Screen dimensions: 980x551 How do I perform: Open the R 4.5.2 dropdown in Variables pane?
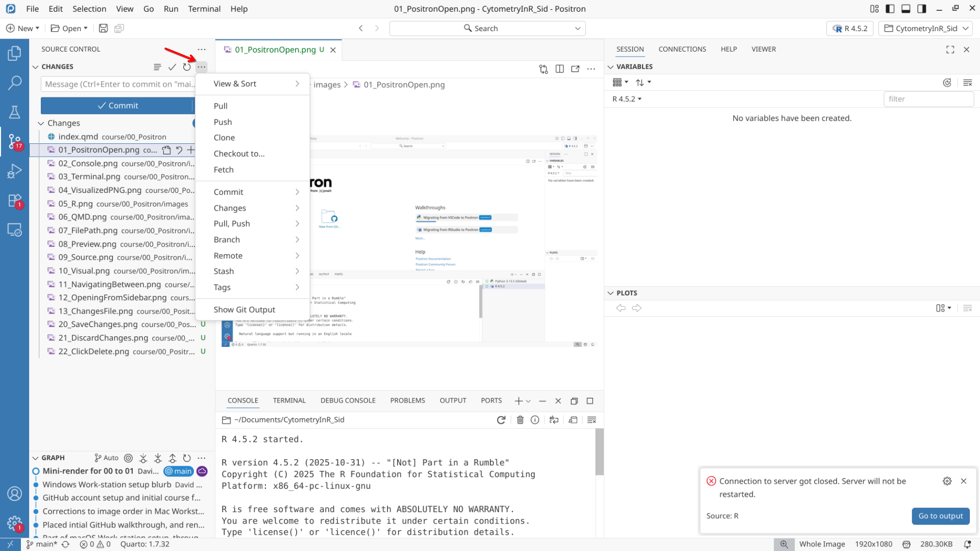pyautogui.click(x=626, y=99)
